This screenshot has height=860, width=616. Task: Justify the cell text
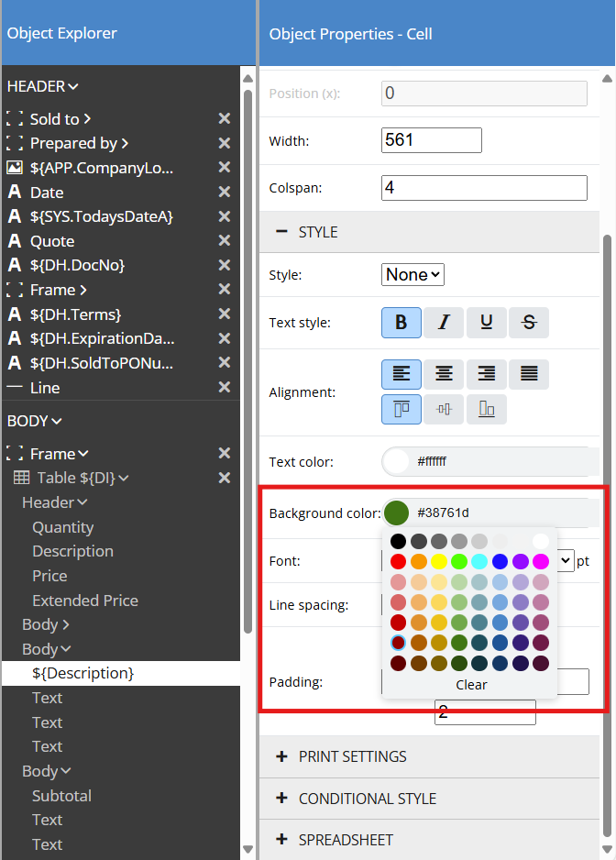pos(529,374)
